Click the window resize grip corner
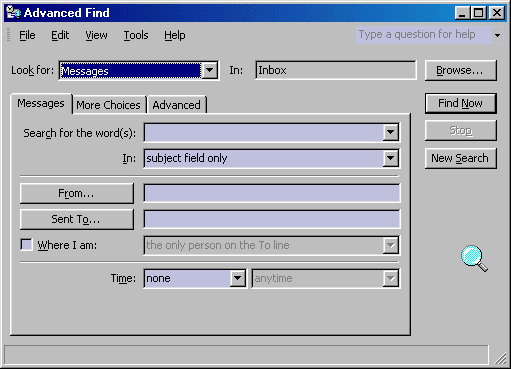Screen dimensions: 511x369 pyautogui.click(x=500, y=358)
